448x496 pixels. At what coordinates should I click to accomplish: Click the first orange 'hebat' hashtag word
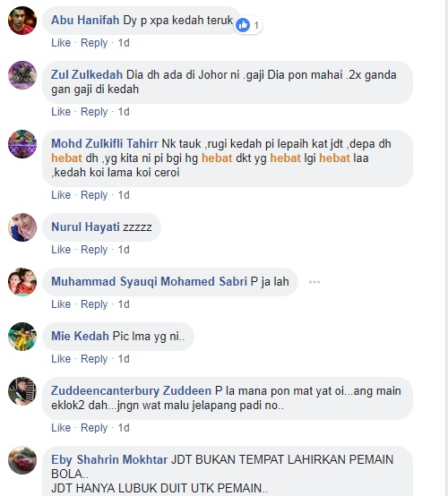tap(66, 158)
